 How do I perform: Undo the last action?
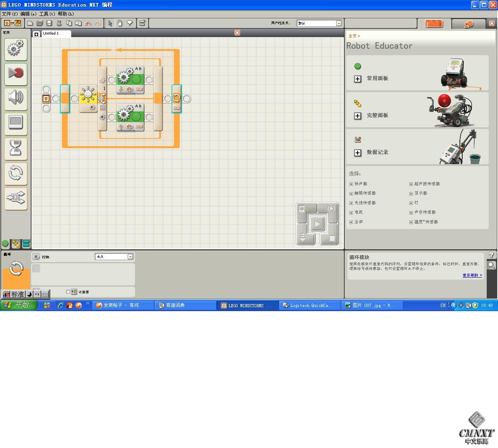coord(88,23)
